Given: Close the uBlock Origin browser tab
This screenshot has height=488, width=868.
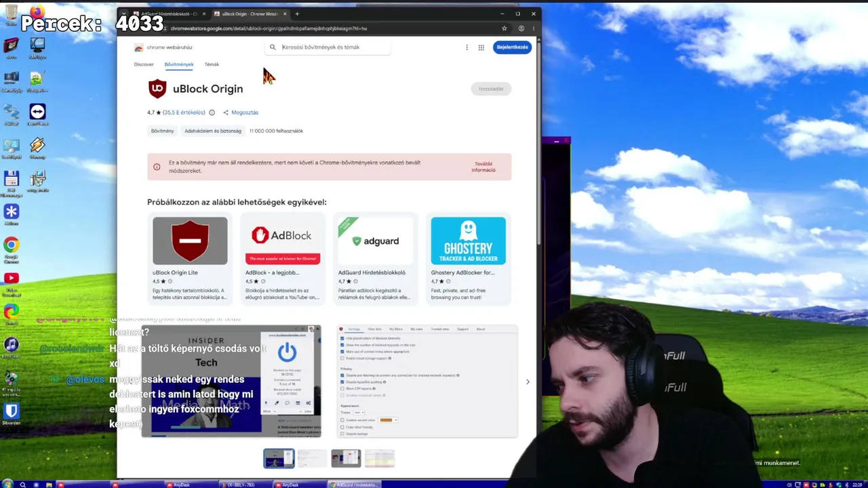Looking at the screenshot, I should coord(285,14).
